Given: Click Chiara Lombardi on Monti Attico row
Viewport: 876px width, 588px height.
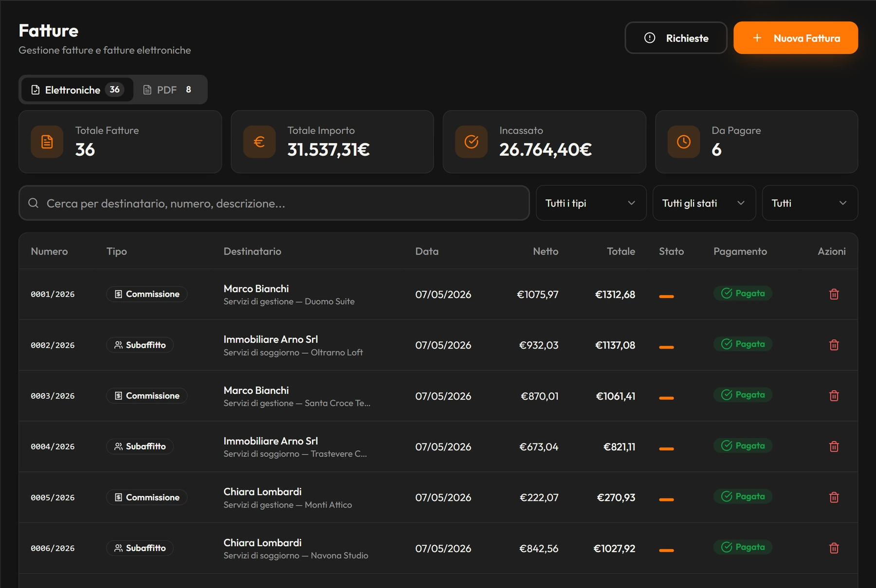Looking at the screenshot, I should click(x=263, y=492).
